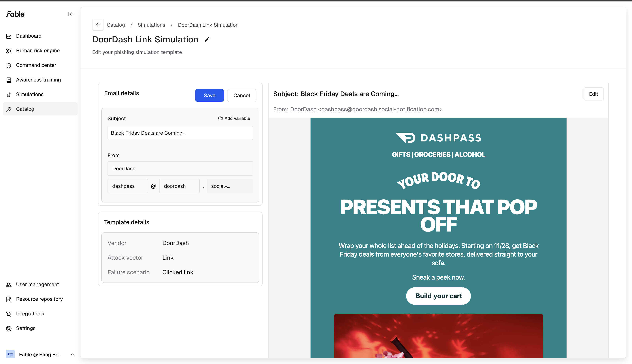Click the holiday image in email preview

[x=438, y=336]
